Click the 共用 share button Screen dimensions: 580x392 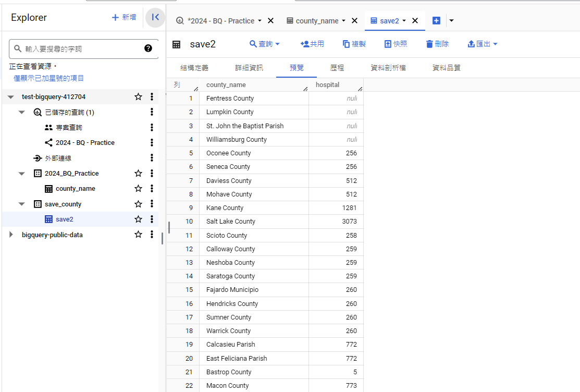312,44
